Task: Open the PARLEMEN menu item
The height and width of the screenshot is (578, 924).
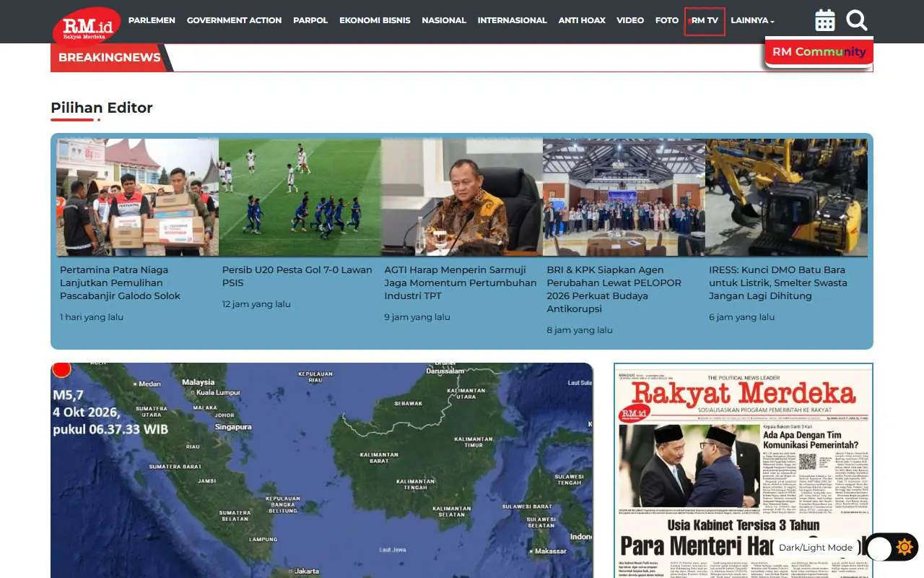Action: tap(152, 20)
